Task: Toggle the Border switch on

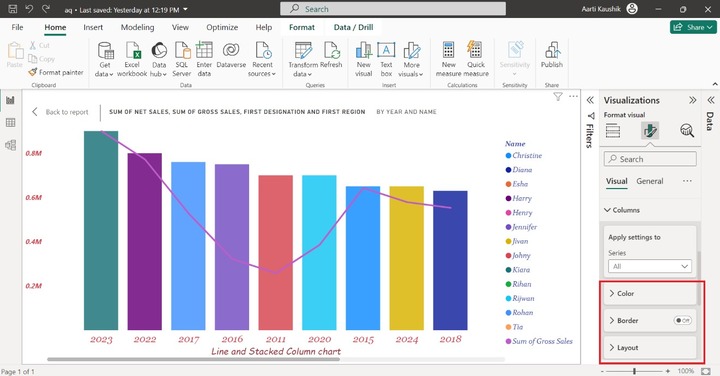Action: 682,320
